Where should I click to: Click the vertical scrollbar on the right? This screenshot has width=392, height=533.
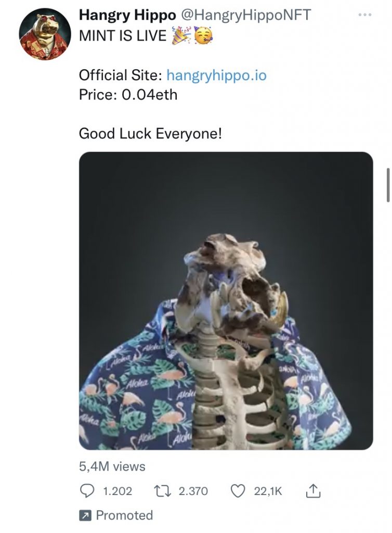coord(388,185)
